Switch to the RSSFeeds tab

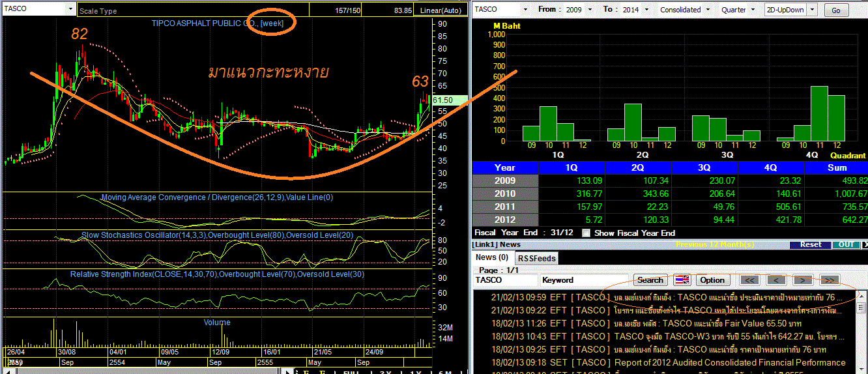(x=537, y=258)
